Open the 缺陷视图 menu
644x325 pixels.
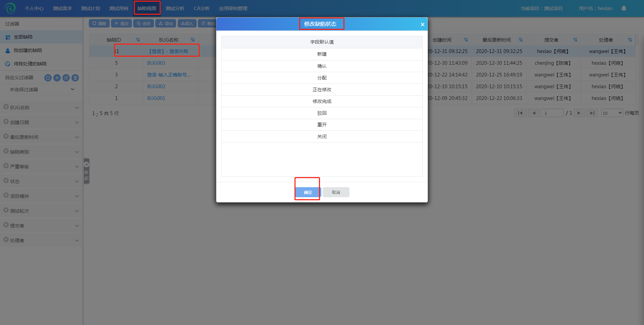(147, 8)
